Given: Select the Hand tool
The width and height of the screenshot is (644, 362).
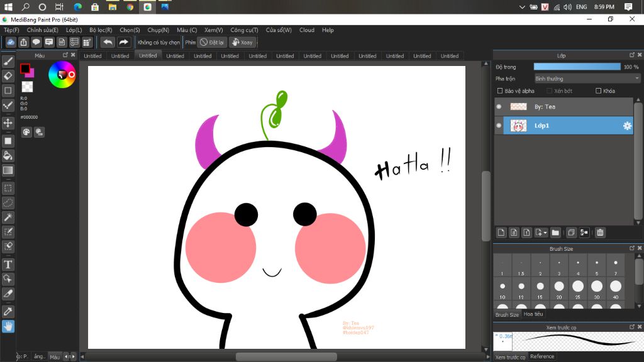Looking at the screenshot, I should pyautogui.click(x=8, y=326).
